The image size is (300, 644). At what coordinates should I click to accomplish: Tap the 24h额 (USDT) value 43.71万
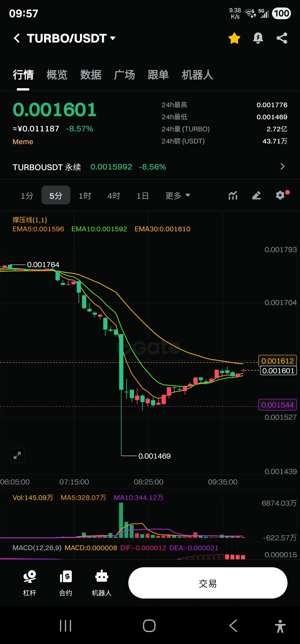275,141
